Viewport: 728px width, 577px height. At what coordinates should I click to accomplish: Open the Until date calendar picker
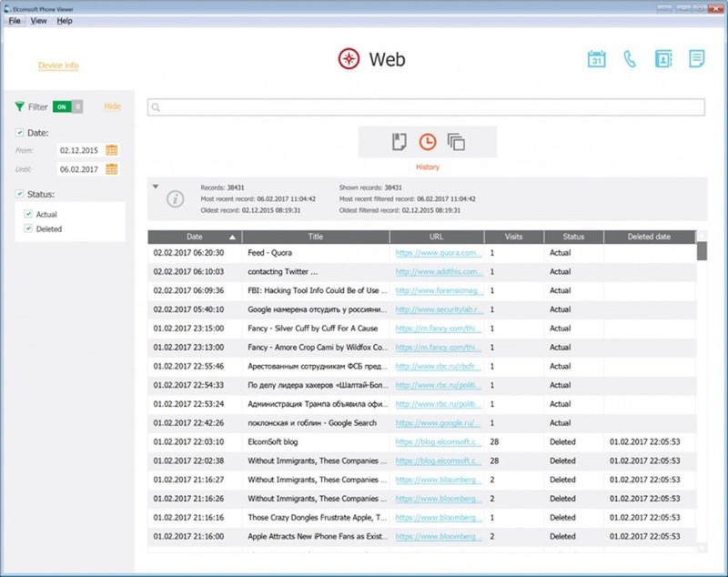(112, 168)
